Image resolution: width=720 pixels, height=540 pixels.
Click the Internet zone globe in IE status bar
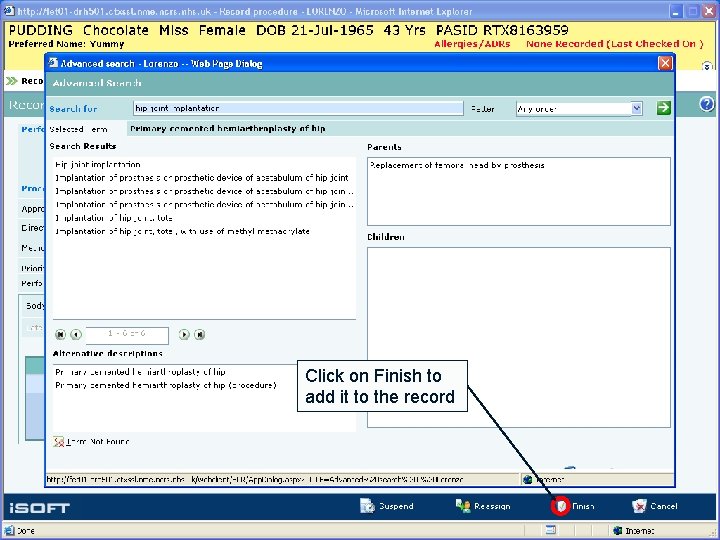618,531
